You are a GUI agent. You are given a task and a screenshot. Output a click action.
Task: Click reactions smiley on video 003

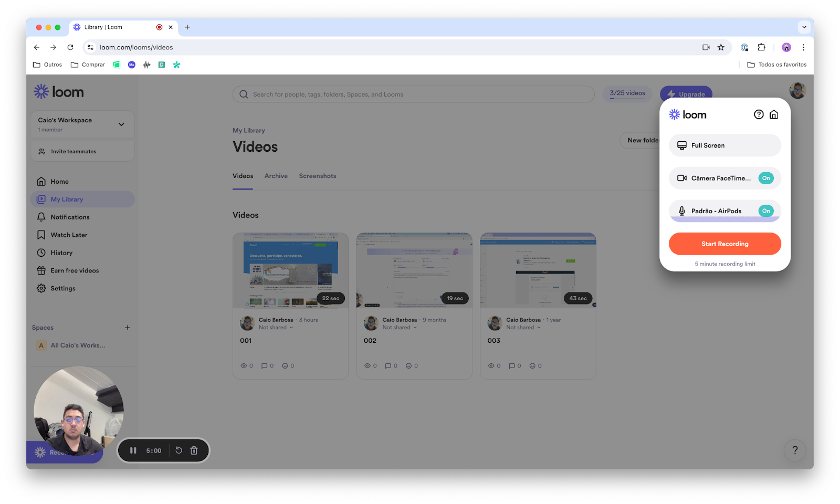click(x=532, y=366)
